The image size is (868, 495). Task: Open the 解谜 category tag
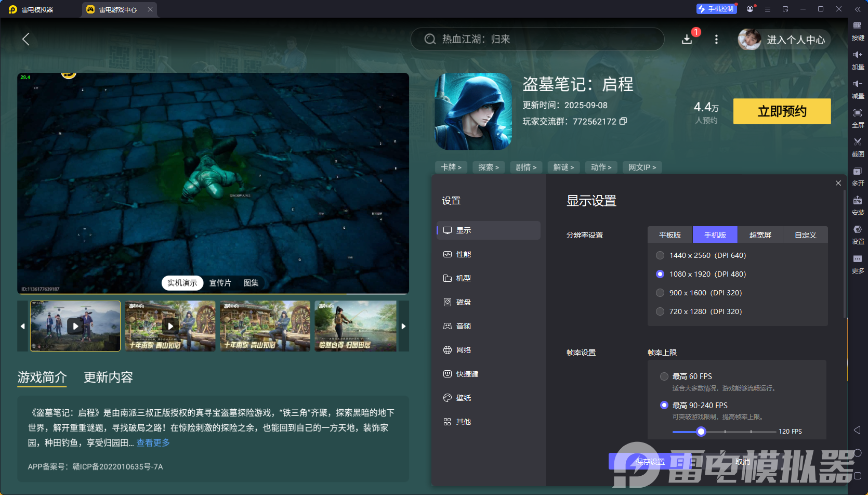tap(563, 167)
